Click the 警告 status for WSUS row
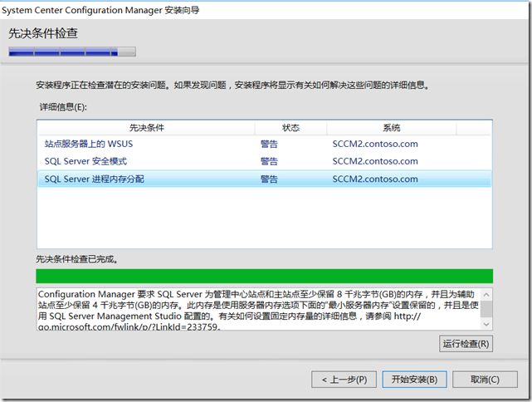 tap(269, 144)
